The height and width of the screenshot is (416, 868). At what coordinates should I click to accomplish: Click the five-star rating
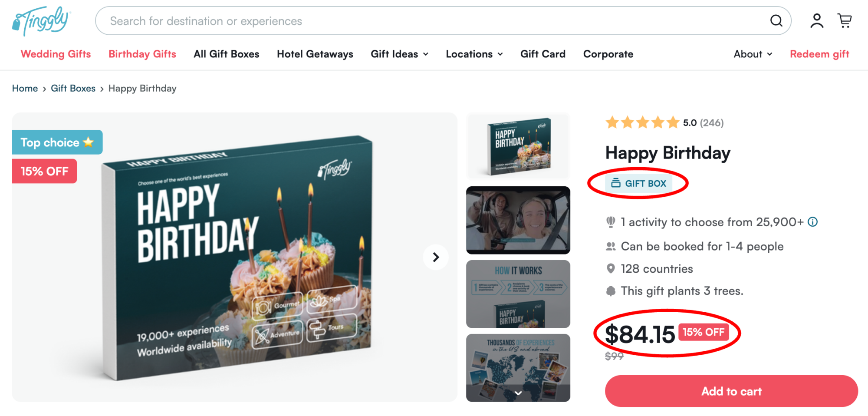[x=642, y=122]
